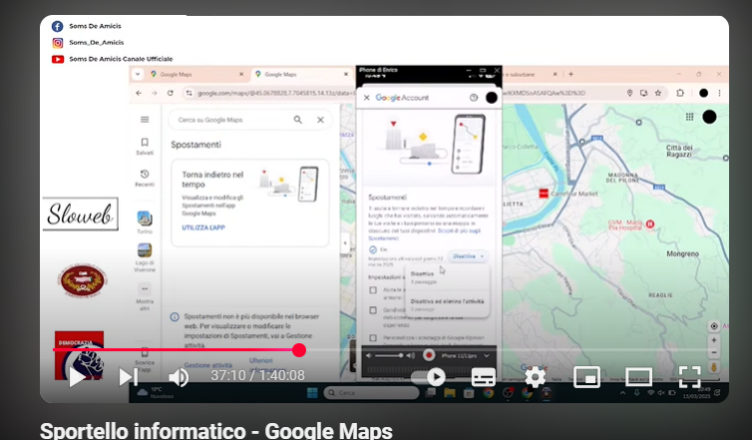Skip to the next video
This screenshot has width=752, height=440.
pyautogui.click(x=129, y=377)
